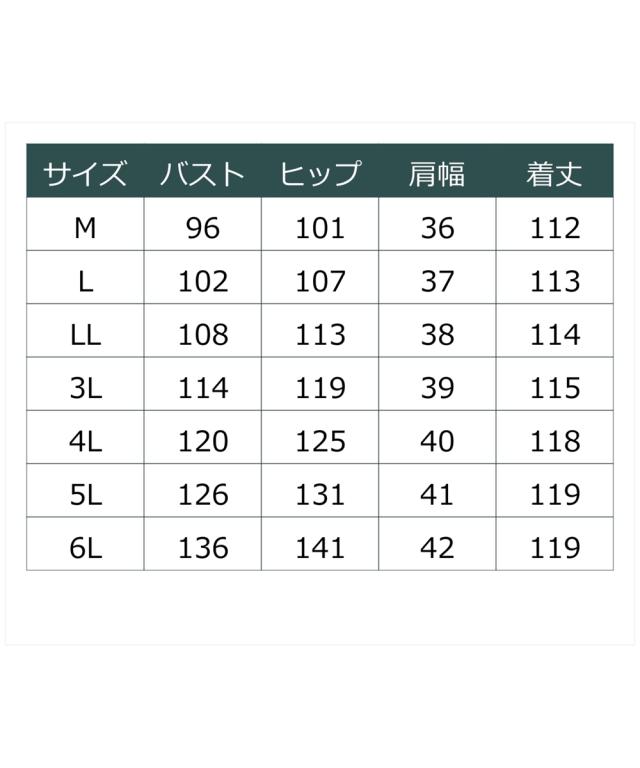Viewport: 640px width, 768px height.
Task: Select the 5L size row label
Action: point(85,495)
